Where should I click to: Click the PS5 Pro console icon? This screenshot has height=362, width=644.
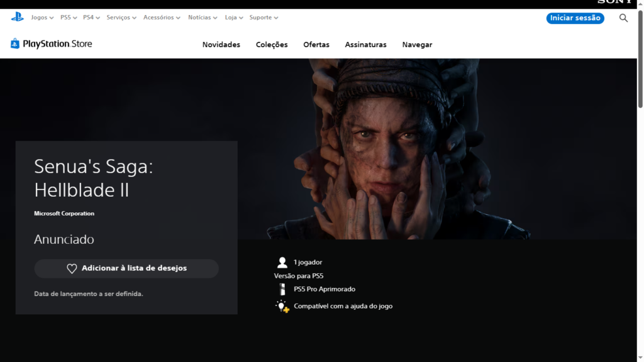coord(282,289)
